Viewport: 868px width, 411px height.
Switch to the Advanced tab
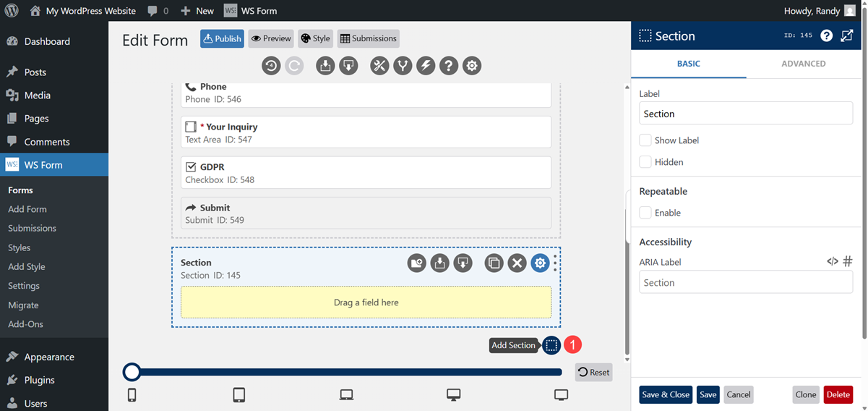coord(803,64)
